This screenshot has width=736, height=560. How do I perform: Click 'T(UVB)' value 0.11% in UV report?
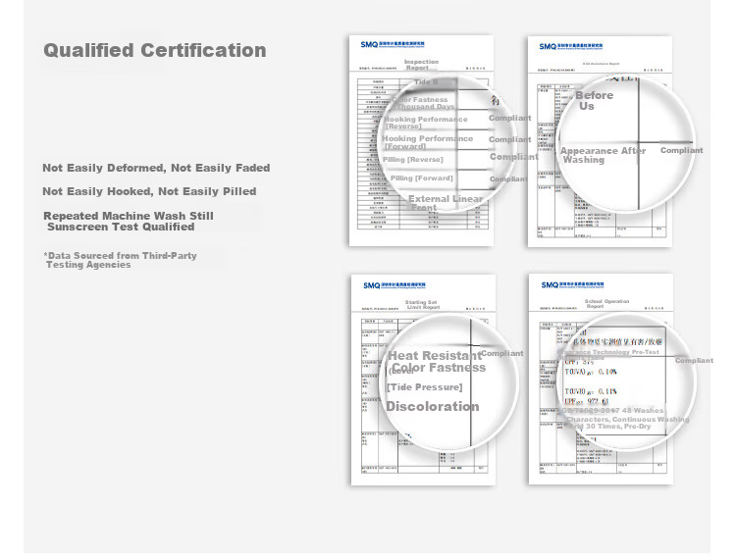point(591,391)
